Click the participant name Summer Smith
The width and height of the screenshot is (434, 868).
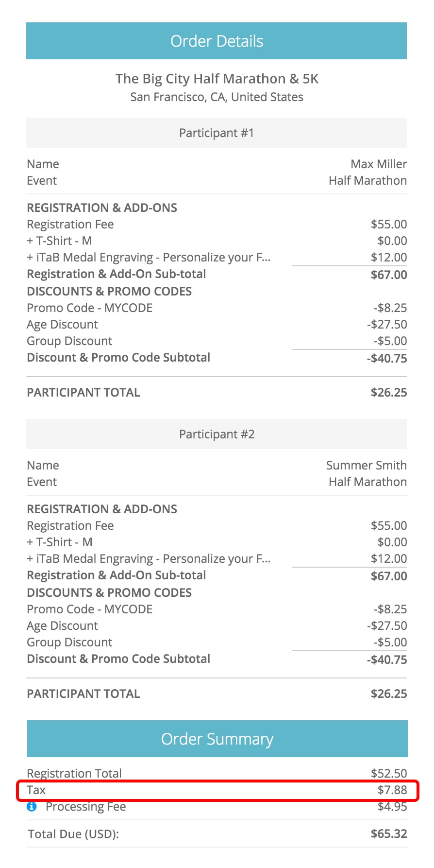point(366,466)
